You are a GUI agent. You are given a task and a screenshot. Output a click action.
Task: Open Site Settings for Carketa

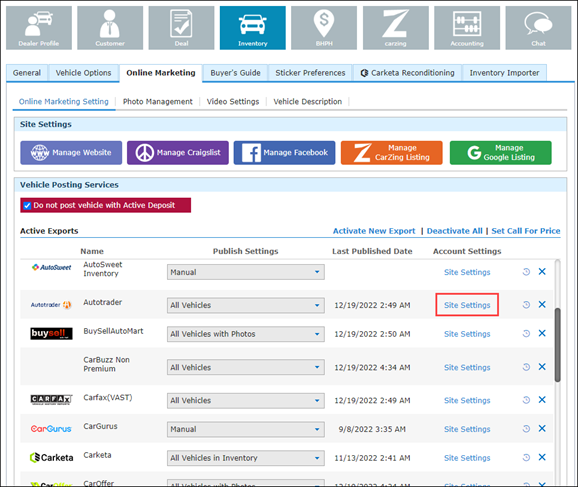click(x=467, y=458)
